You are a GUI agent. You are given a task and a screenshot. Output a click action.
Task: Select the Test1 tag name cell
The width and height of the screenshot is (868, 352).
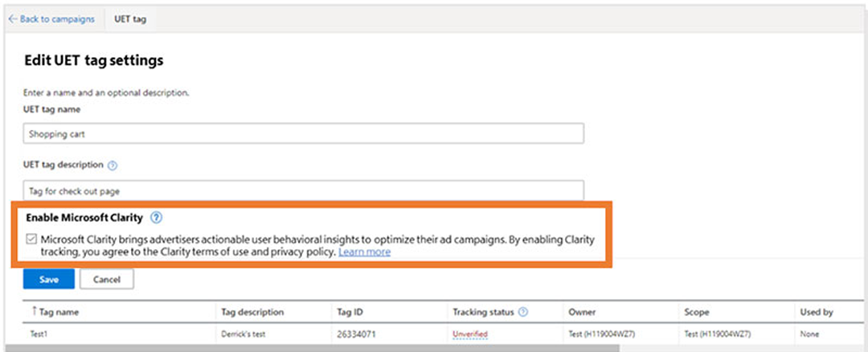39,334
